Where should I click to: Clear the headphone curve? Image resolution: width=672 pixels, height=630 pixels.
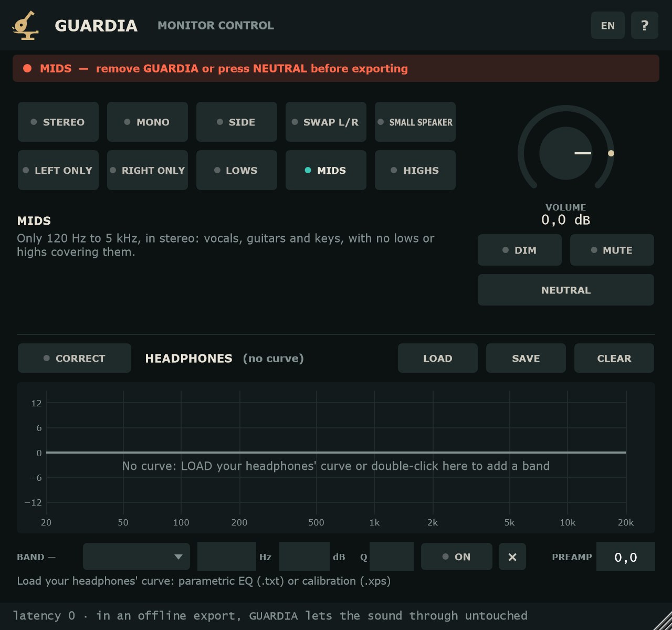(x=614, y=358)
